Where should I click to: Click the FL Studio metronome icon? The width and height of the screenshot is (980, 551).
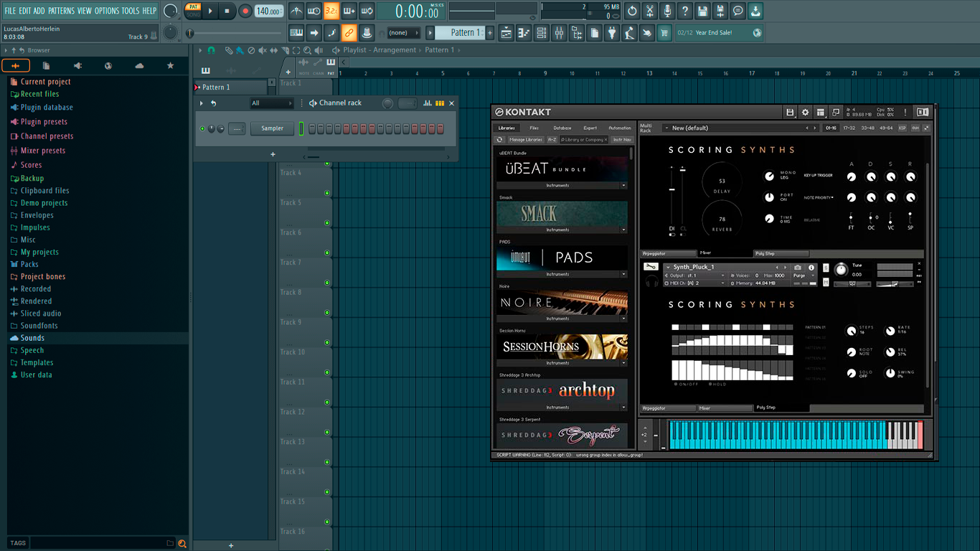click(296, 11)
